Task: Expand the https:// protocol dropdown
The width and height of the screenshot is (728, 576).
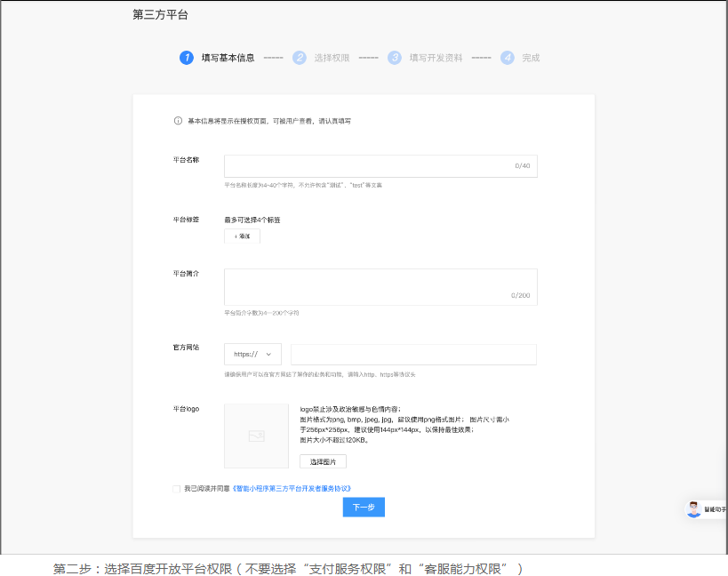Action: pyautogui.click(x=252, y=355)
